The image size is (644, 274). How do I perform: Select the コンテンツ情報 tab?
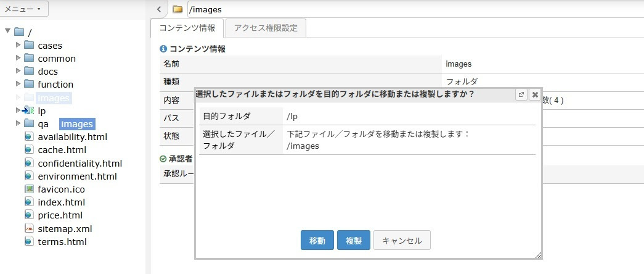click(x=187, y=28)
